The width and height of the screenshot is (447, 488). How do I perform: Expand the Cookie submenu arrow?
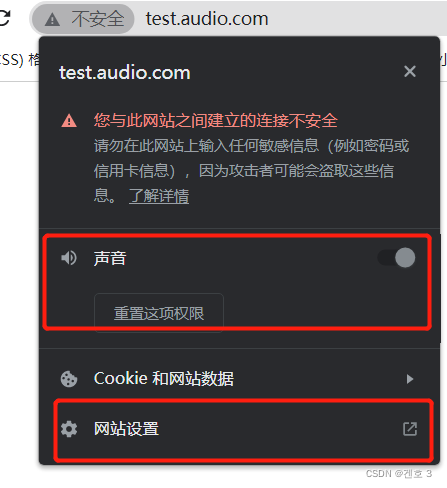410,379
